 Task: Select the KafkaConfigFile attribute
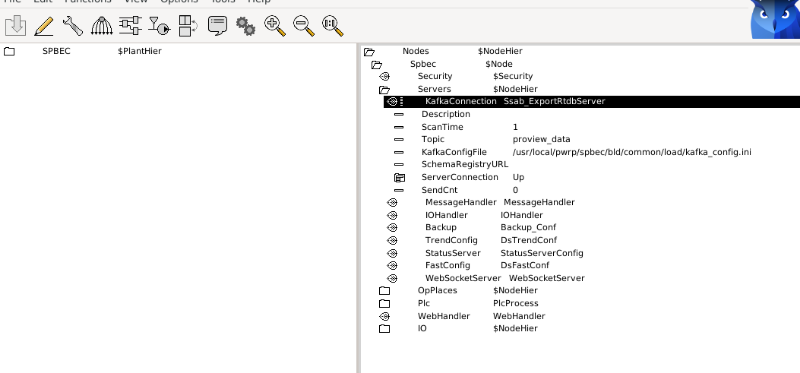[454, 152]
